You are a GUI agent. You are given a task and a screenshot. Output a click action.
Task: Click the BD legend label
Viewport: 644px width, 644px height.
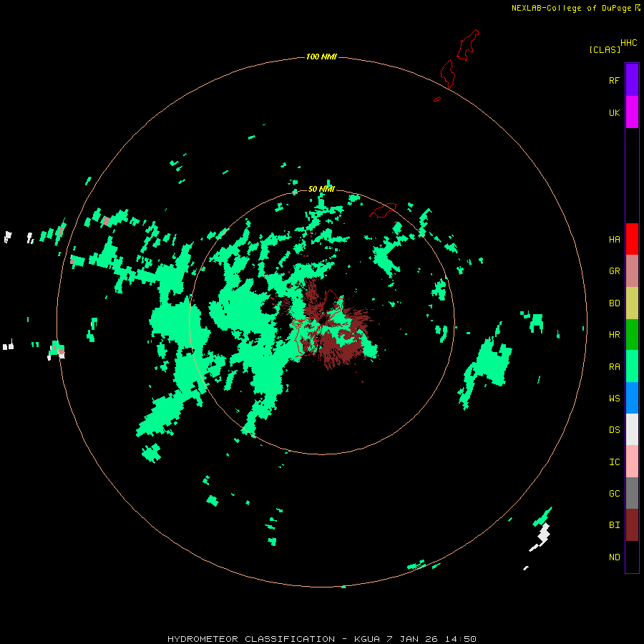click(614, 303)
